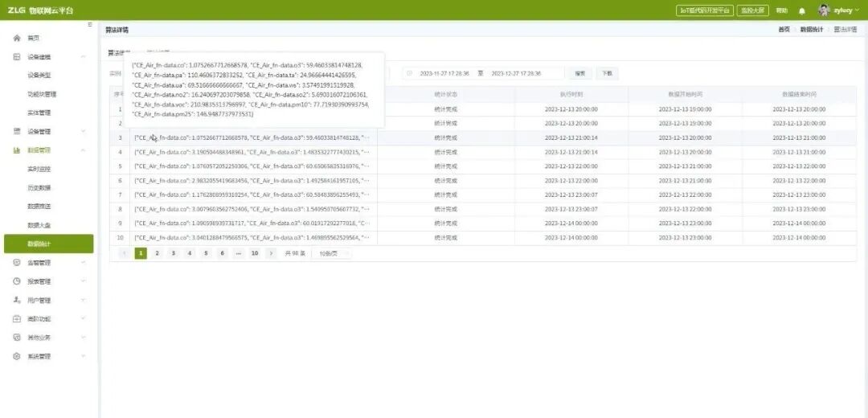The image size is (868, 418).
Task: Go to page 3 in pagination
Action: pyautogui.click(x=174, y=253)
